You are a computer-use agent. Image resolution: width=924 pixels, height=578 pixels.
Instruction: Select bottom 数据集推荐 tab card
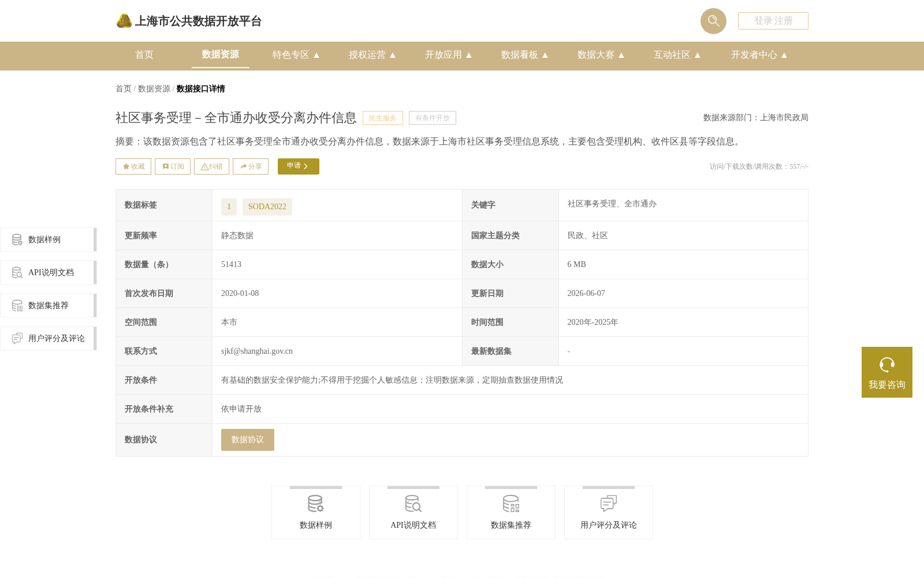coord(511,513)
